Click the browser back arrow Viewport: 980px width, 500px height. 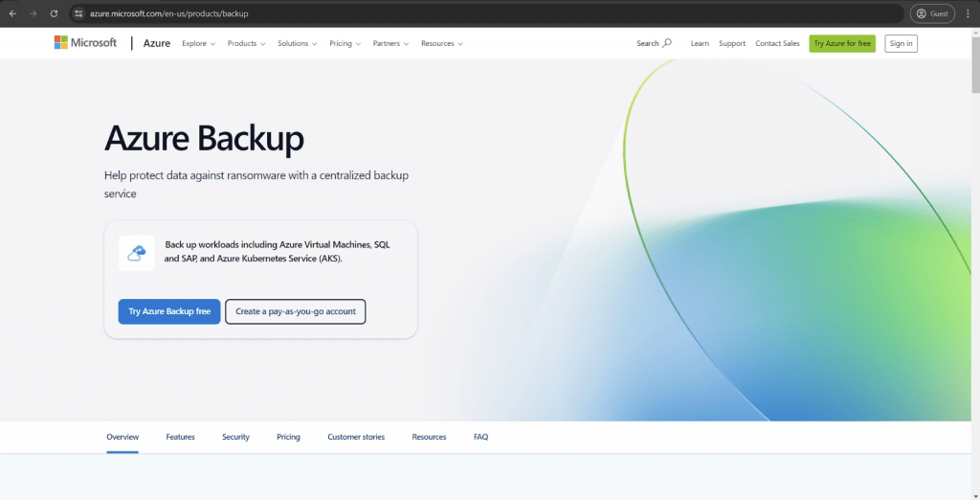(x=12, y=13)
